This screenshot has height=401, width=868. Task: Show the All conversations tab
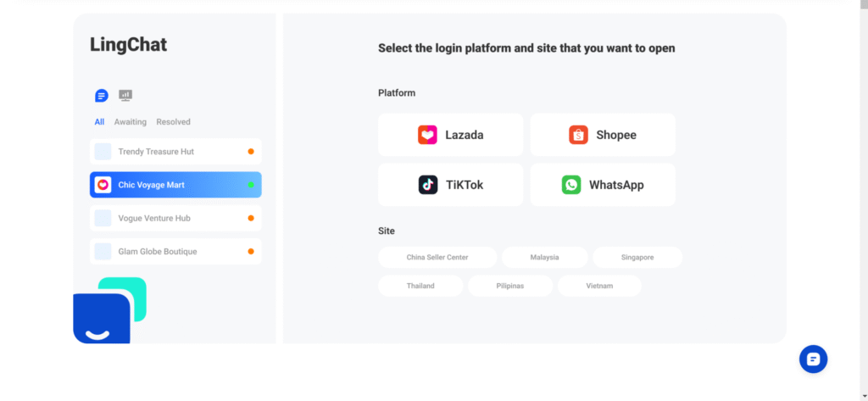[x=99, y=122]
